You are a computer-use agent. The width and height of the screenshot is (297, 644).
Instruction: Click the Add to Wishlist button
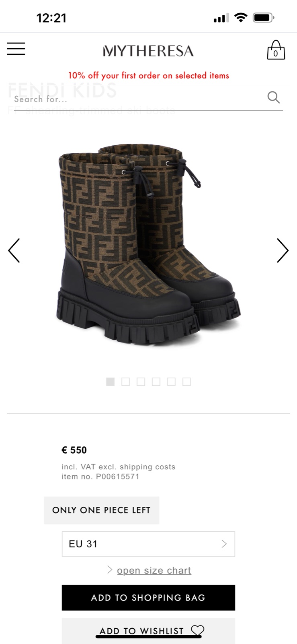pos(148,631)
